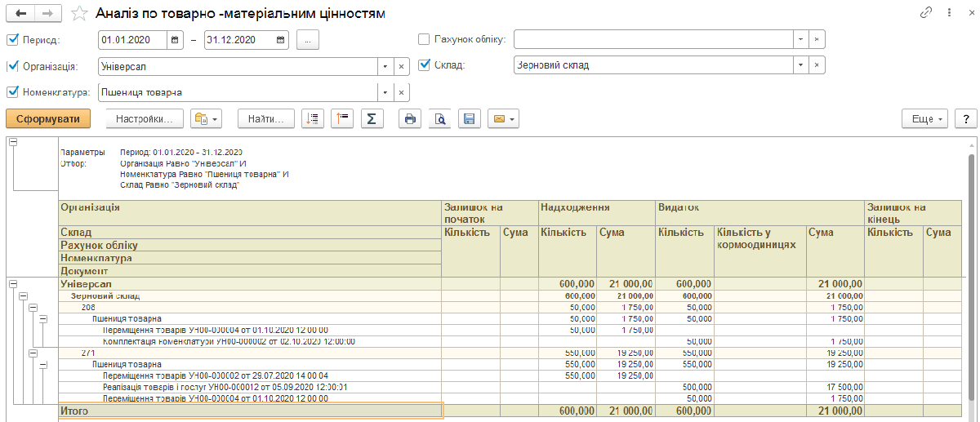980x422 pixels.
Task: Open the Номенклатура dropdown list
Action: point(385,92)
